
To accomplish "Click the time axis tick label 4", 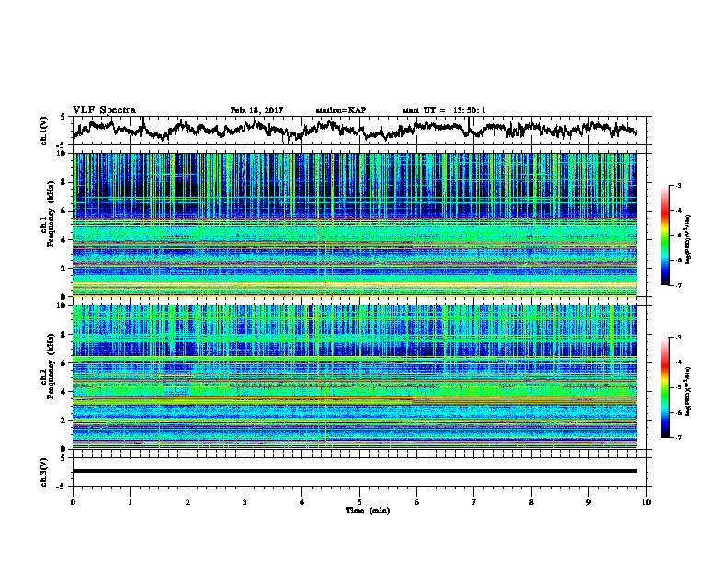I will (x=302, y=502).
